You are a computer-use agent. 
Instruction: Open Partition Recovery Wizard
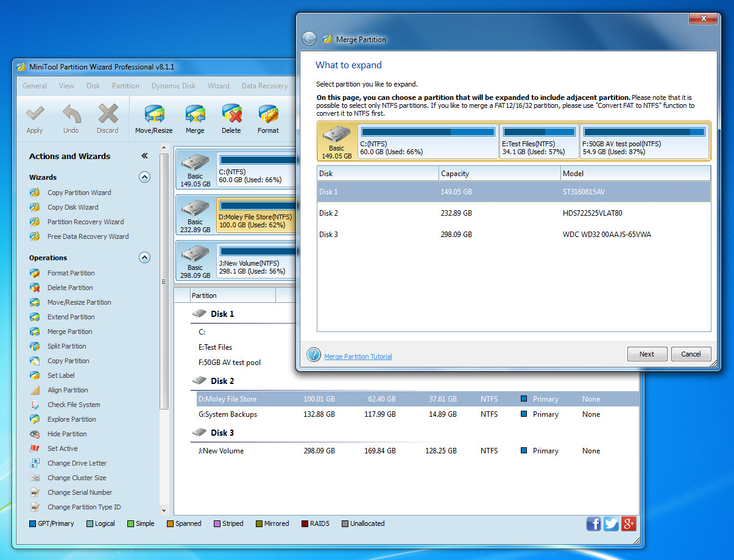tap(85, 222)
